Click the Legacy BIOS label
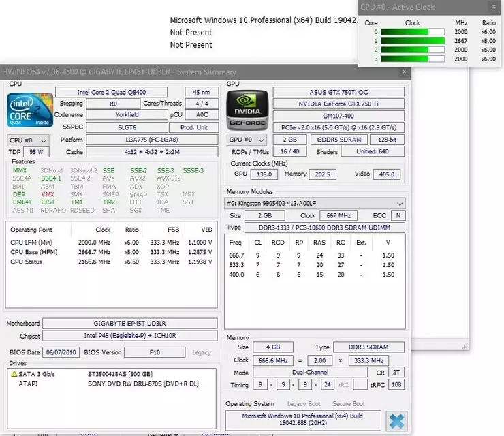The width and height of the screenshot is (504, 436). tap(202, 352)
